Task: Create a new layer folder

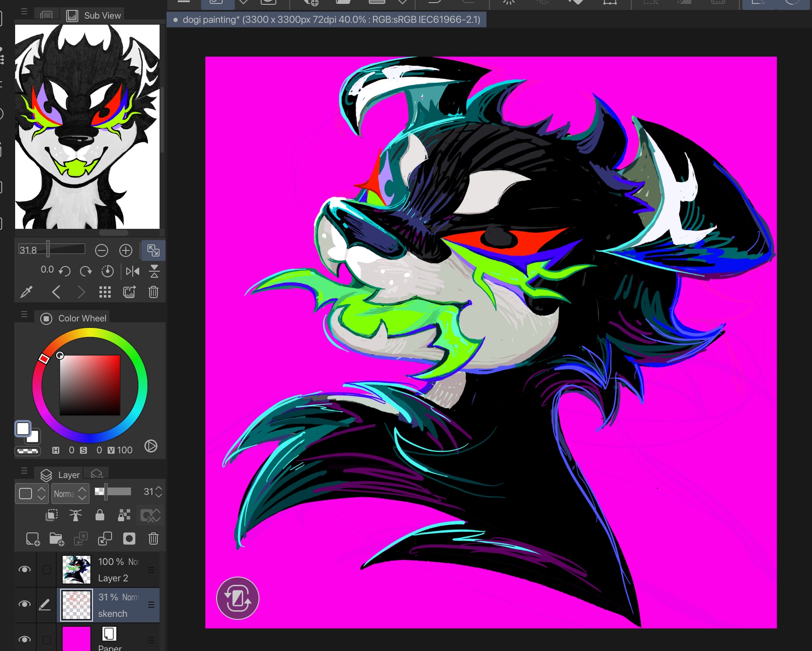Action: pos(57,539)
